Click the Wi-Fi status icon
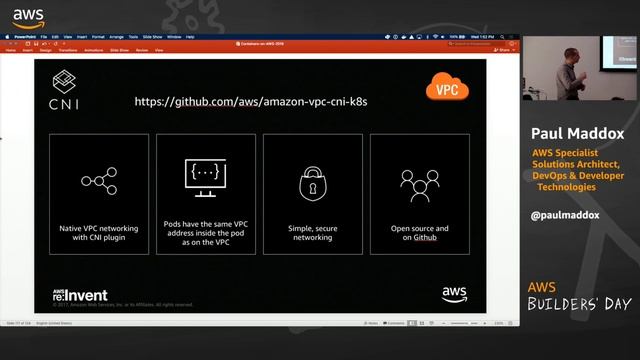 point(436,37)
